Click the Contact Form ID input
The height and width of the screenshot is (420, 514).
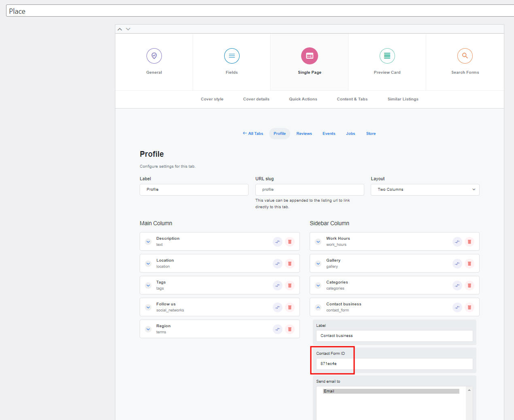point(395,364)
